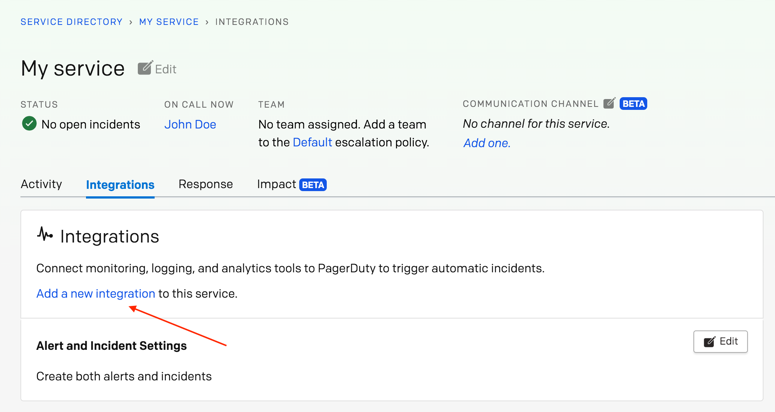775x412 pixels.
Task: Open the My Service breadcrumb link
Action: [x=169, y=22]
